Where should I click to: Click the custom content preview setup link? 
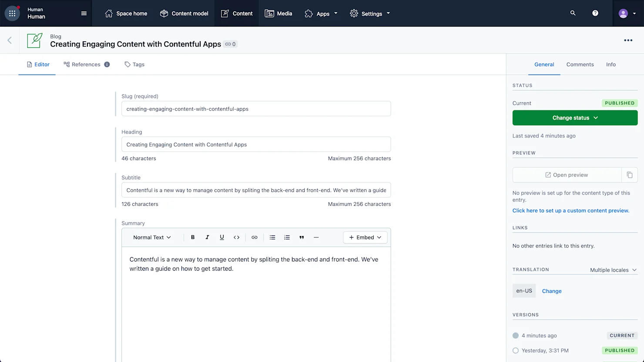571,211
